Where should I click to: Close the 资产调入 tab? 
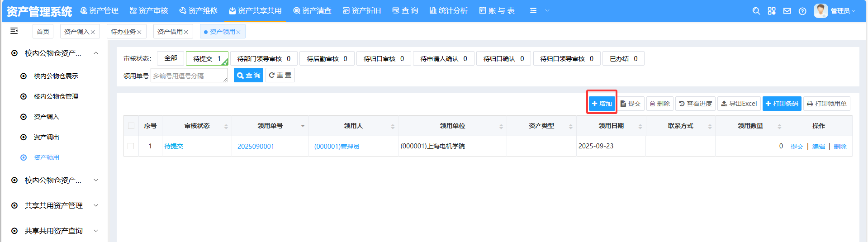[x=93, y=32]
